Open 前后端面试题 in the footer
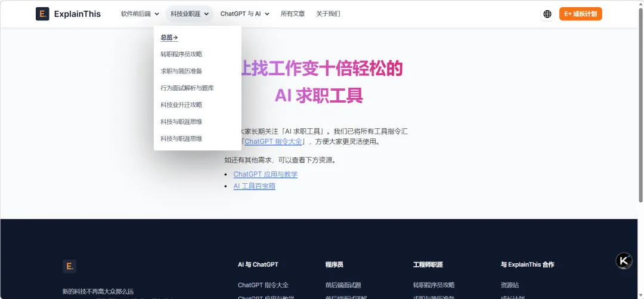 343,285
